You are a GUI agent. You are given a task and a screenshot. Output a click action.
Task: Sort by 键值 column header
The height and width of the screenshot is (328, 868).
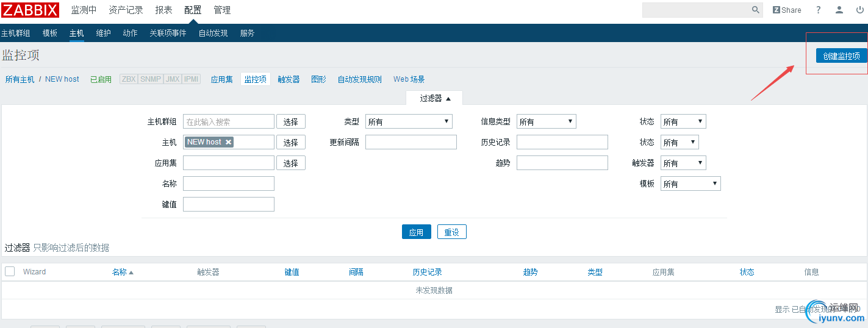coord(292,272)
